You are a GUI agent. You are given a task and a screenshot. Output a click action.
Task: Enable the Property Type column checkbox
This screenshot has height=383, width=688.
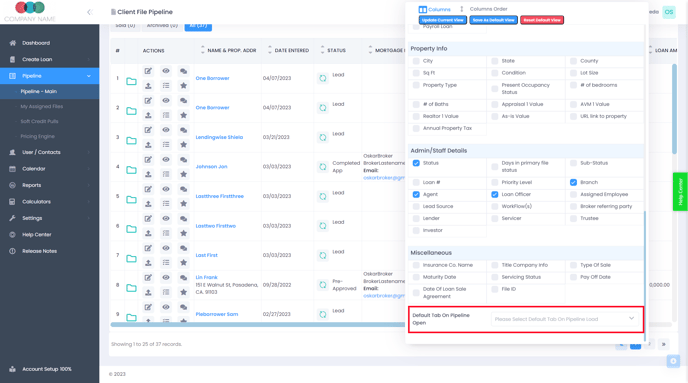(x=416, y=85)
